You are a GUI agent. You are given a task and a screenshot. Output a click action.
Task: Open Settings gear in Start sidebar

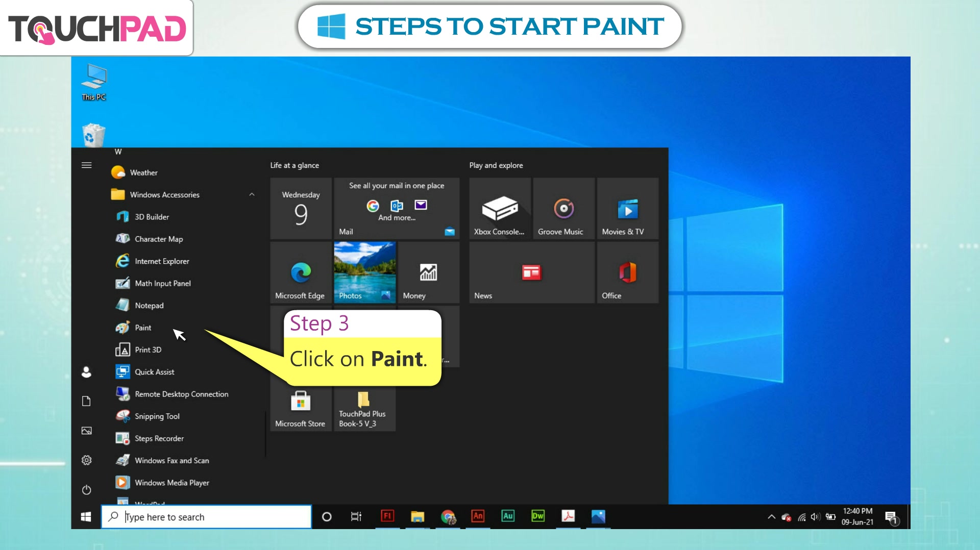87,460
